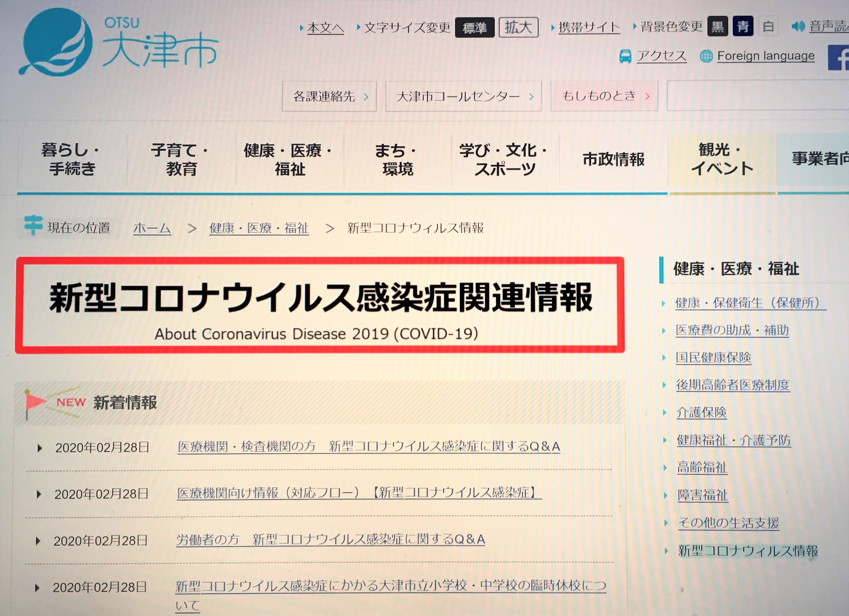Click the car icon beside アクセス

pos(625,56)
